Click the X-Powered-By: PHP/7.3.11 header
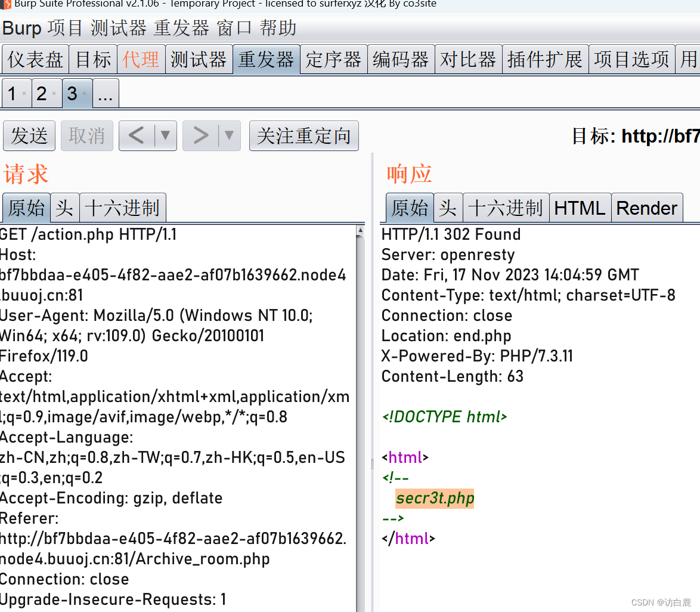Image resolution: width=700 pixels, height=612 pixels. tap(477, 356)
